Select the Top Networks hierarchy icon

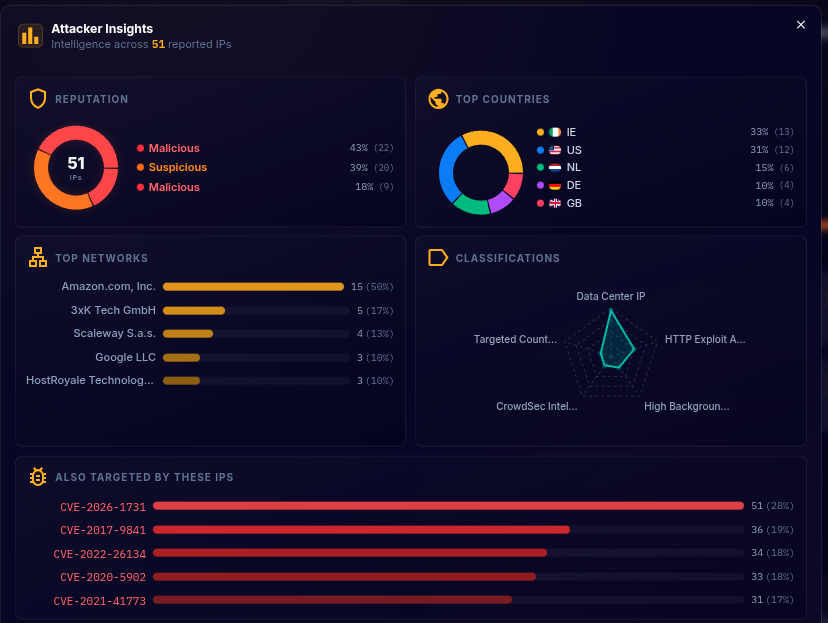point(38,257)
